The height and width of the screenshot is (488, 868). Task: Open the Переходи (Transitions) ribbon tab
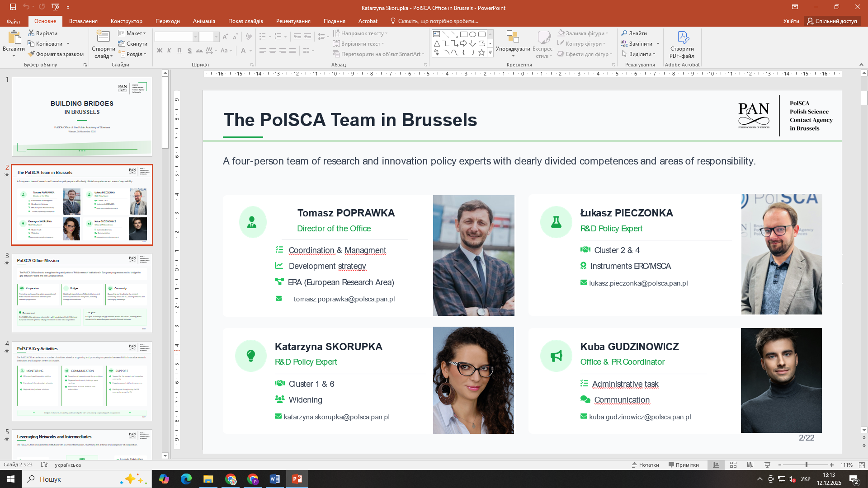pos(167,21)
